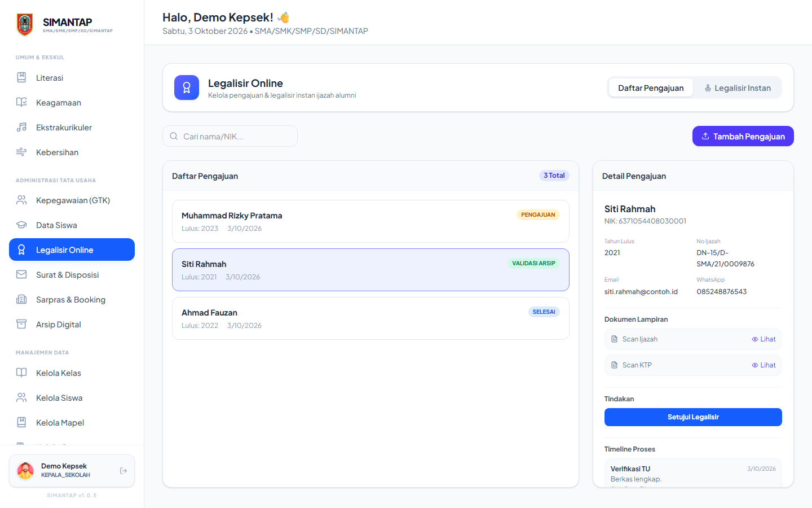This screenshot has height=508, width=812.
Task: Click the Legalisir Online award badge icon in header
Action: pyautogui.click(x=187, y=87)
